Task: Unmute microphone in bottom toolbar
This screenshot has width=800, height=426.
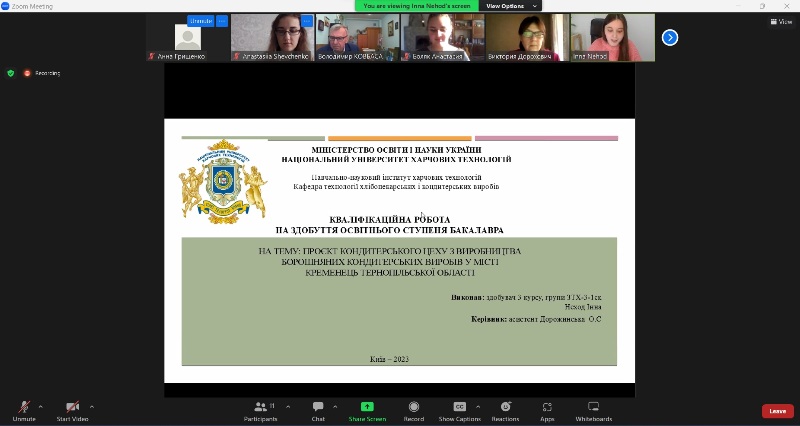Action: (x=24, y=411)
